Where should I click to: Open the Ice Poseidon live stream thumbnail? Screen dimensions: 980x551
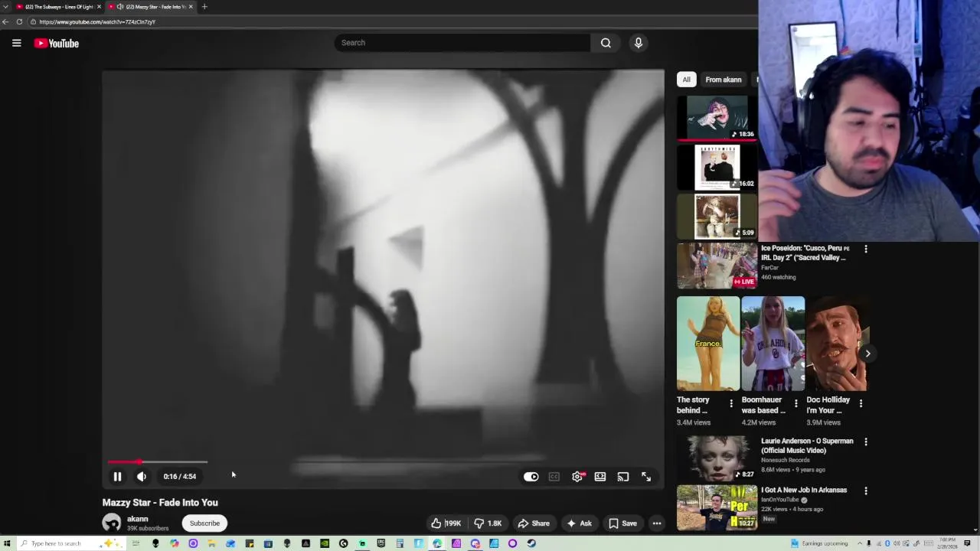click(717, 266)
